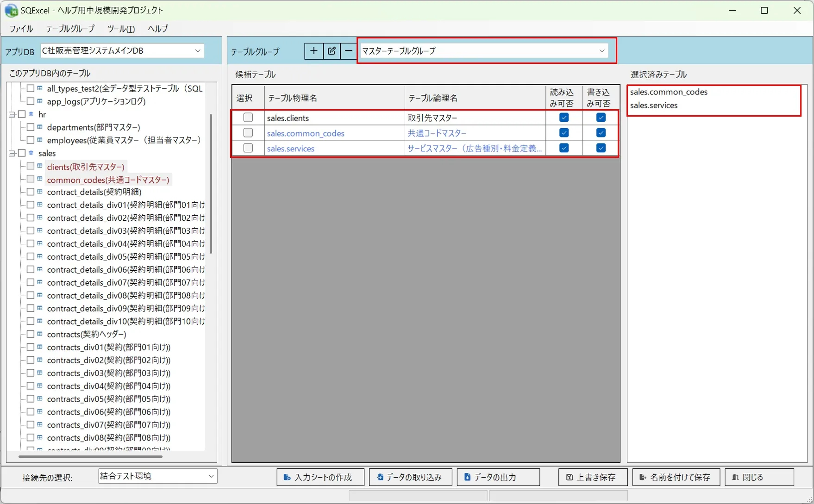The height and width of the screenshot is (504, 814).
Task: Click the minus icon to delete table group
Action: [349, 51]
